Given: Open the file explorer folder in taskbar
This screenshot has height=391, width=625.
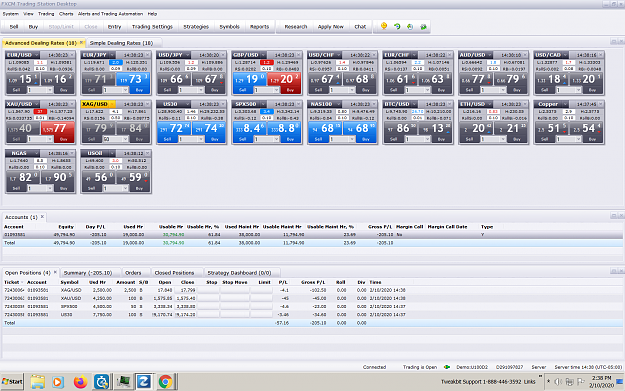Looking at the screenshot, I should point(37,382).
